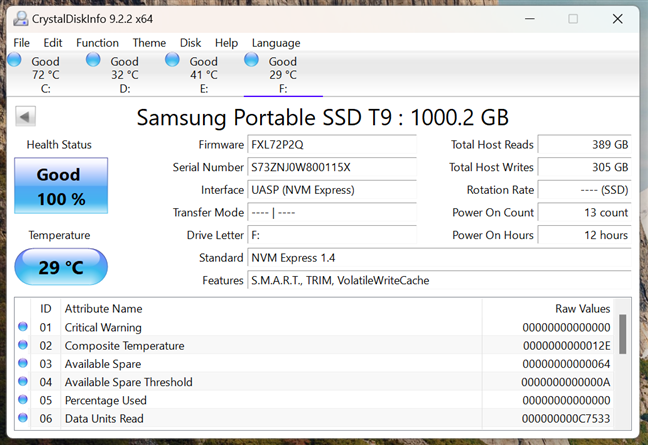
Task: Click the status dot for Available Spare row 03
Action: pyautogui.click(x=23, y=363)
